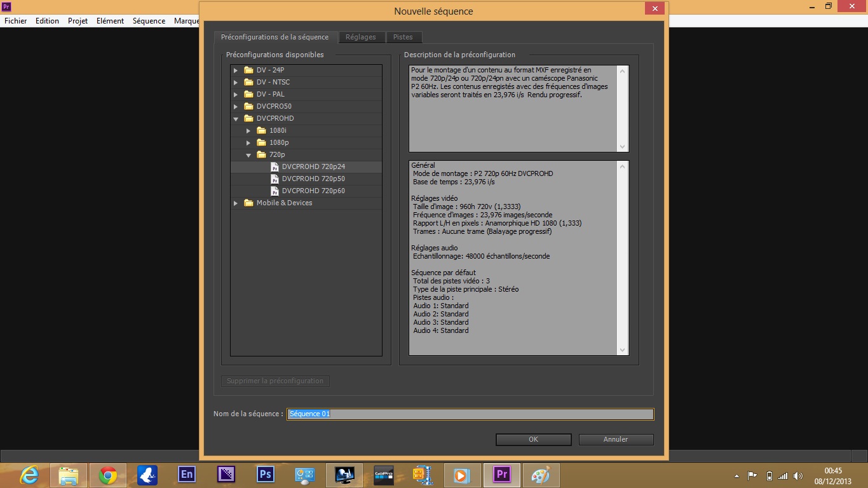The height and width of the screenshot is (488, 868).
Task: Expand the Mobile & Devices folder
Action: click(x=236, y=203)
